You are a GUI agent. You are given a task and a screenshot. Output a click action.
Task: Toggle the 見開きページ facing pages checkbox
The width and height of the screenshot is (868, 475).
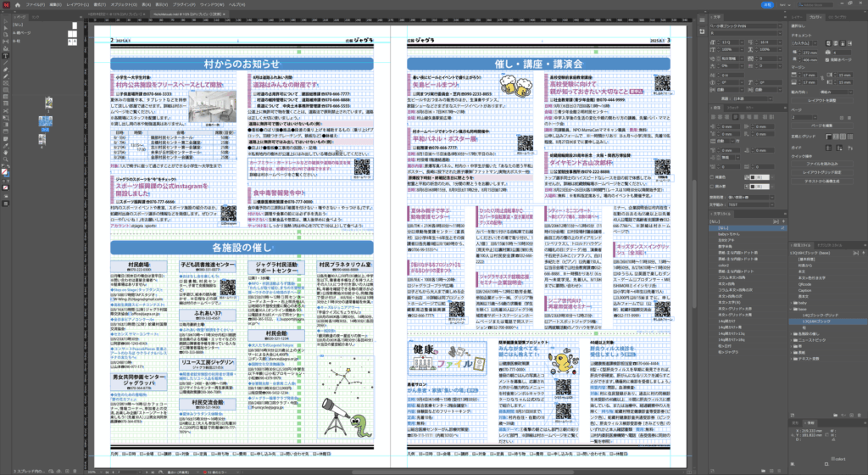[827, 59]
